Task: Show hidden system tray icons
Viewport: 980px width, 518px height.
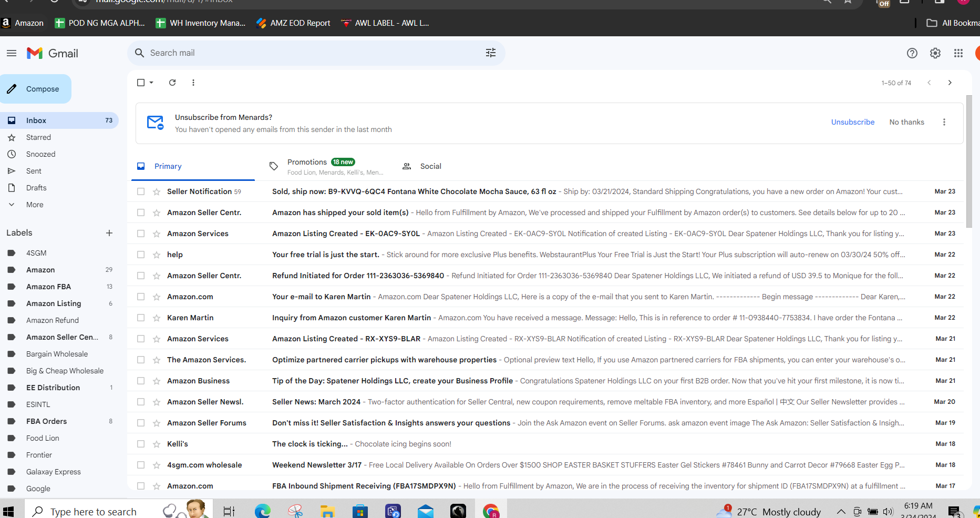Action: pyautogui.click(x=841, y=512)
